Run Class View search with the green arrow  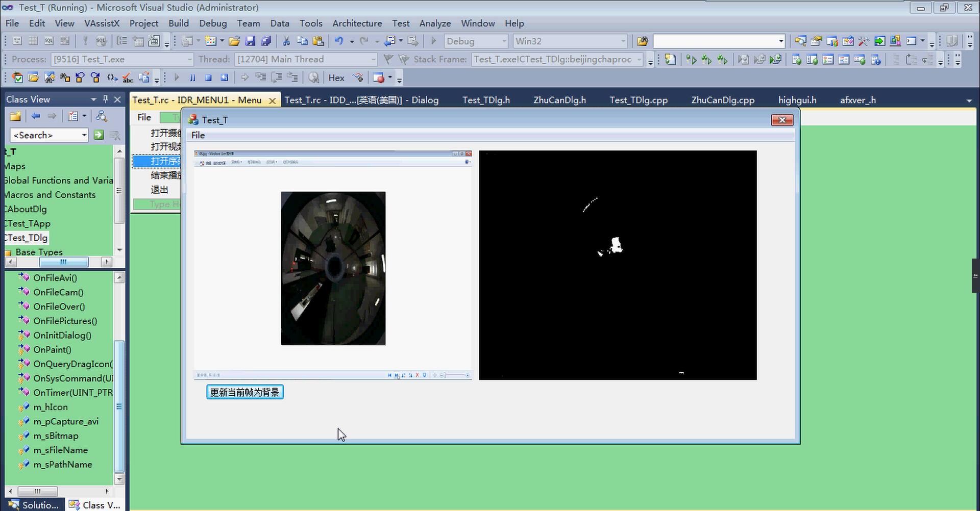(99, 135)
